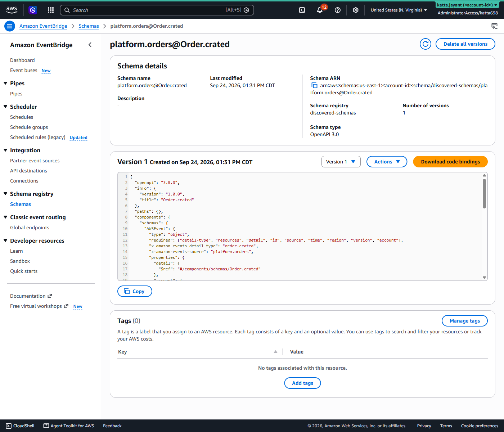Click the Amazon Q icon in search box
The height and width of the screenshot is (432, 504).
point(247,10)
